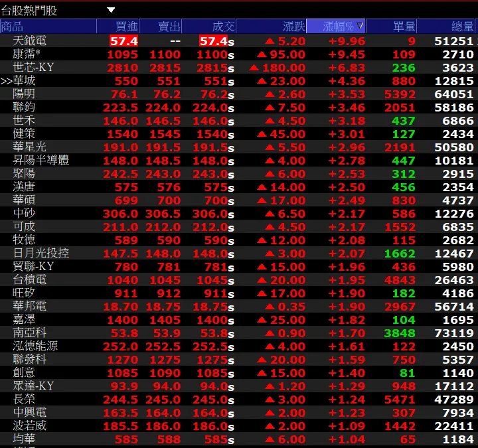The image size is (478, 448).
Task: Select the 華碩 stock name
Action: click(x=24, y=200)
